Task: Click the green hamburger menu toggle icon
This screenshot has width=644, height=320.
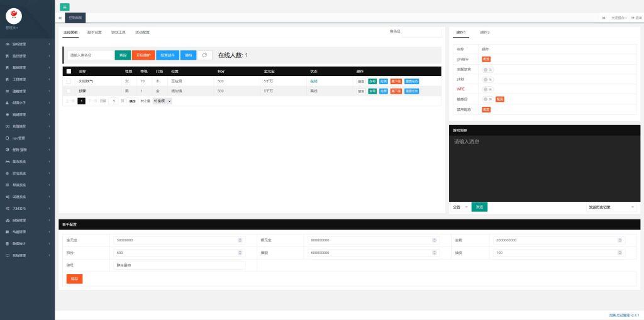Action: 65,6
